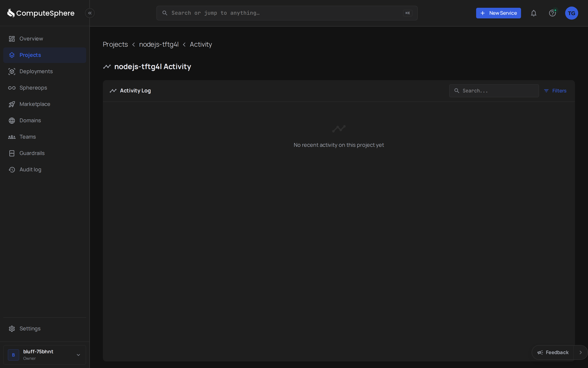Image resolution: width=588 pixels, height=368 pixels.
Task: Click the magnifier in global search bar
Action: pyautogui.click(x=165, y=13)
